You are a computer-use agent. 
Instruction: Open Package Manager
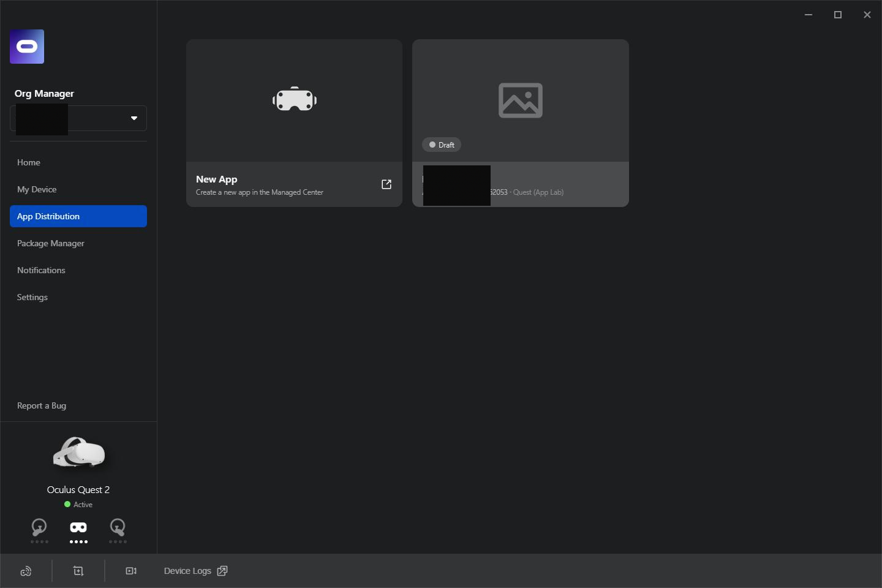[x=78, y=243]
